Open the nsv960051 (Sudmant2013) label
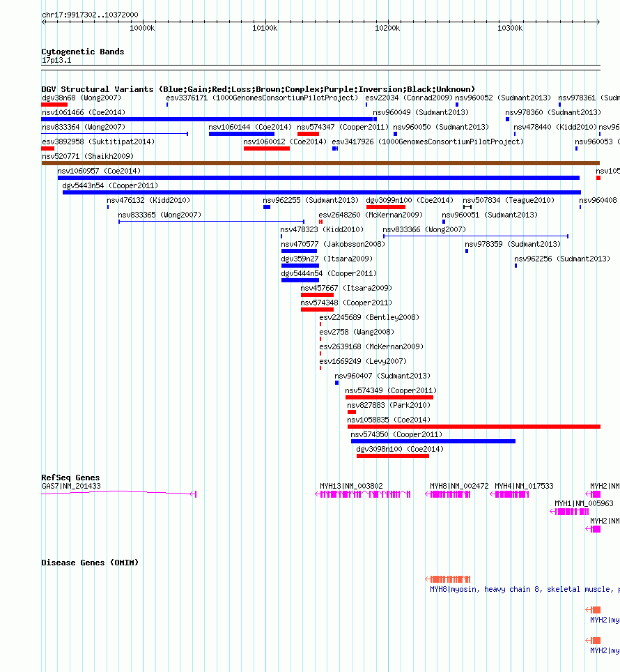This screenshot has height=672, width=620. [x=490, y=215]
